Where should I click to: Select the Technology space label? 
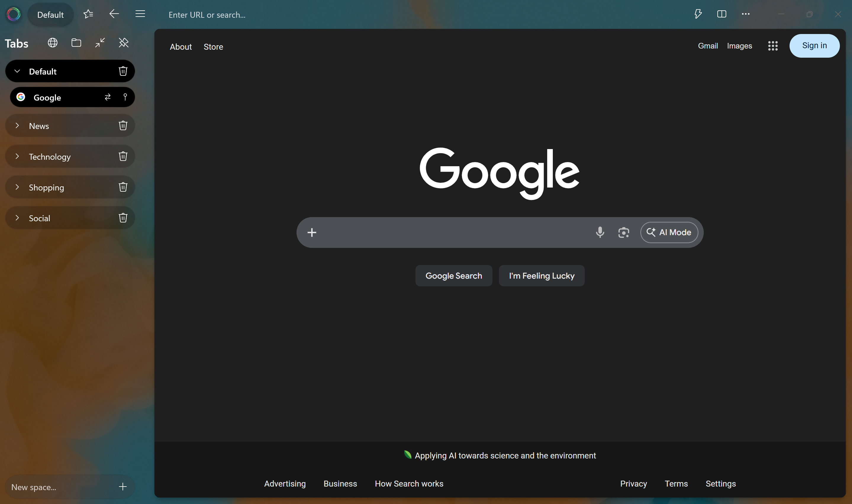(x=50, y=157)
